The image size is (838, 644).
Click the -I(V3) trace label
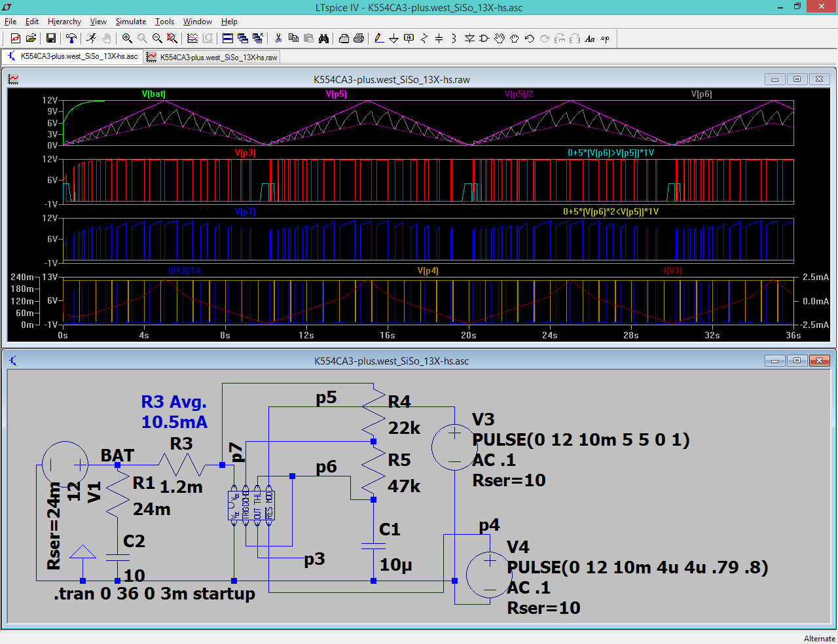click(672, 271)
